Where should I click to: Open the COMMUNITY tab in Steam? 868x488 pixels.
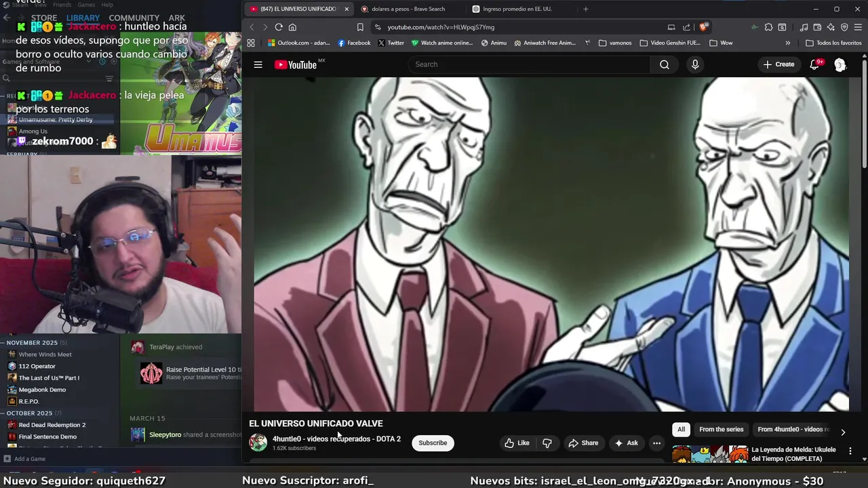click(x=134, y=18)
